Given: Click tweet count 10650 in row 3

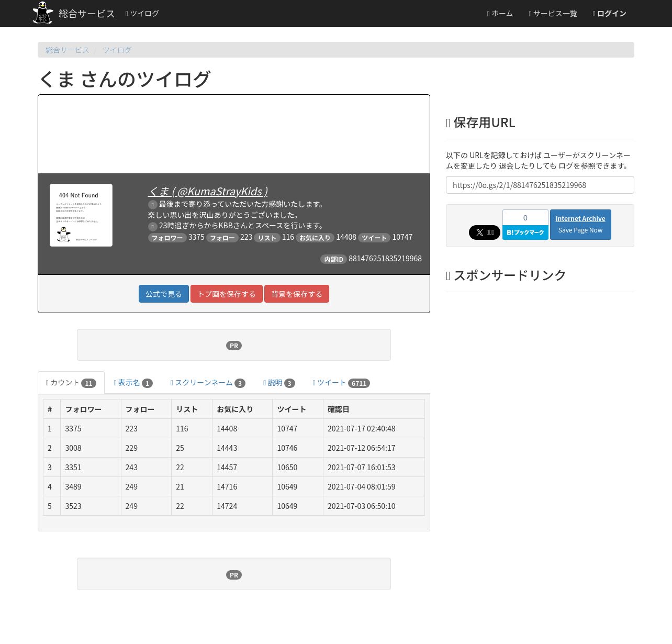Looking at the screenshot, I should pos(298,468).
